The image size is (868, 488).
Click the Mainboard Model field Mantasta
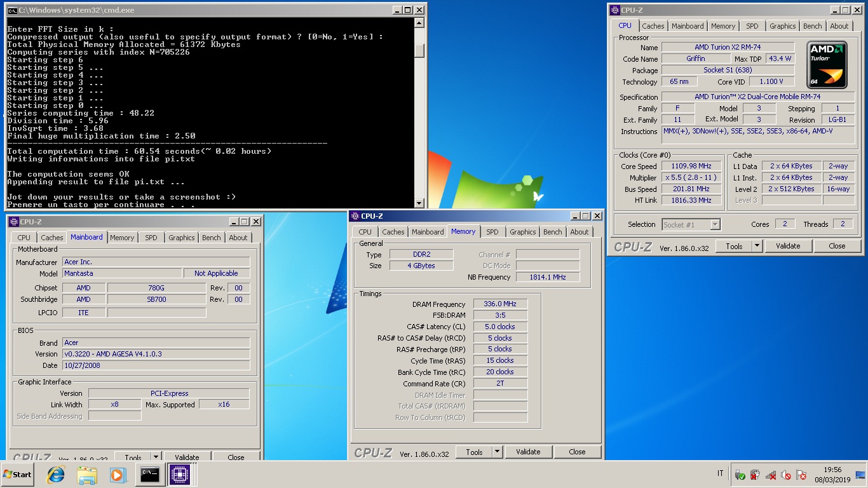(x=122, y=273)
